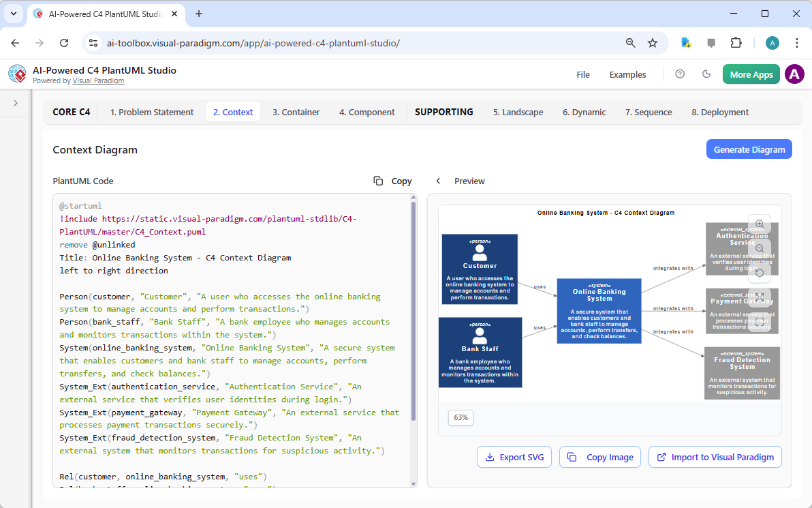Copy the diagram image to clipboard

point(599,457)
